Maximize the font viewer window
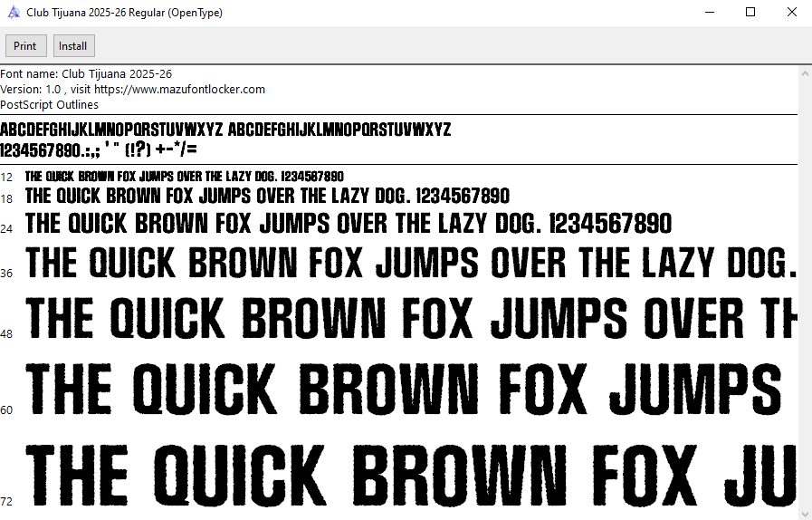The width and height of the screenshot is (812, 520). tap(750, 13)
